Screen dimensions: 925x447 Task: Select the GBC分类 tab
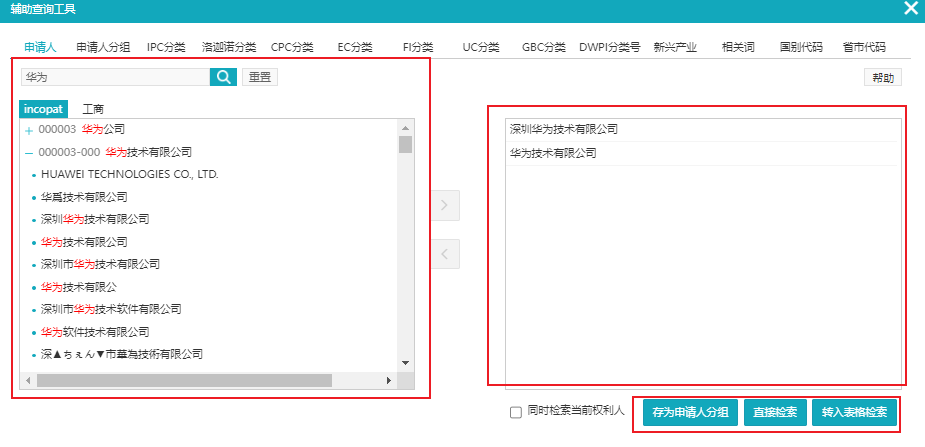coord(544,47)
